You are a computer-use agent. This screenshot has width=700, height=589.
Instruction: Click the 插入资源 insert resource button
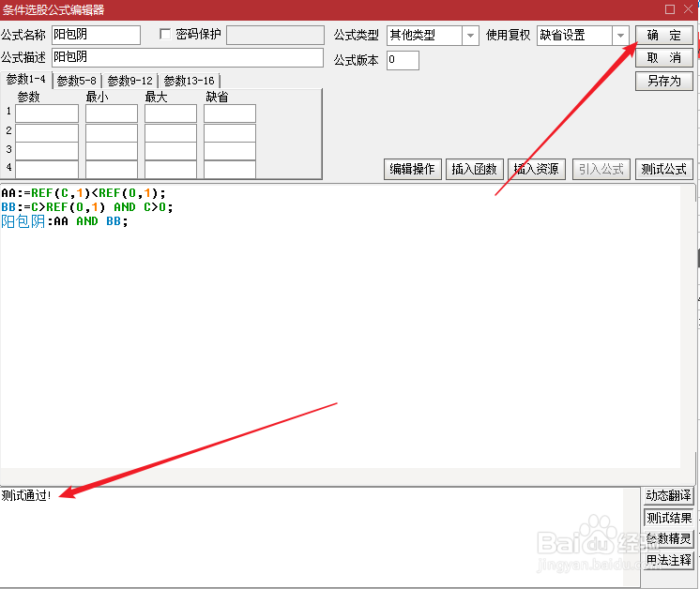point(537,169)
